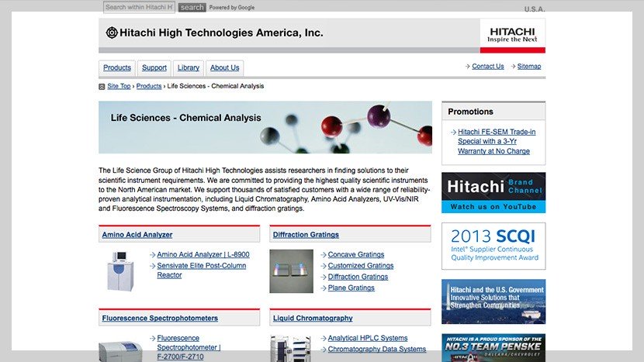Viewport: 644px width, 362px height.
Task: Click the diffraction gratings product image
Action: pos(291,271)
